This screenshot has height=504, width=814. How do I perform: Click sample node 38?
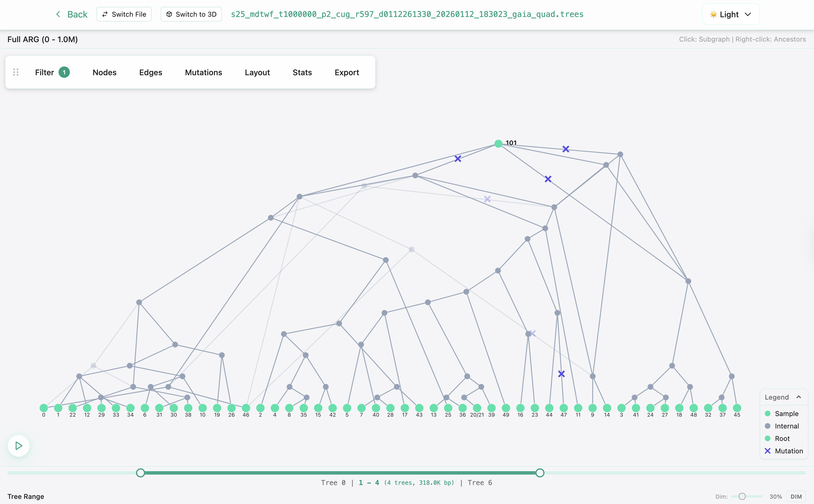coord(188,408)
